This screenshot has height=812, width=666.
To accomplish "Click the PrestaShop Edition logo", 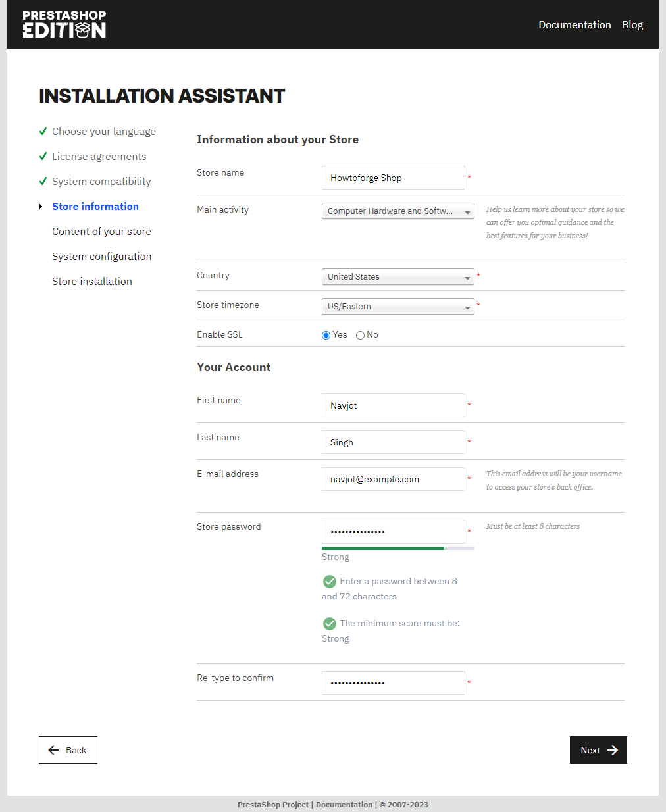I will point(64,24).
